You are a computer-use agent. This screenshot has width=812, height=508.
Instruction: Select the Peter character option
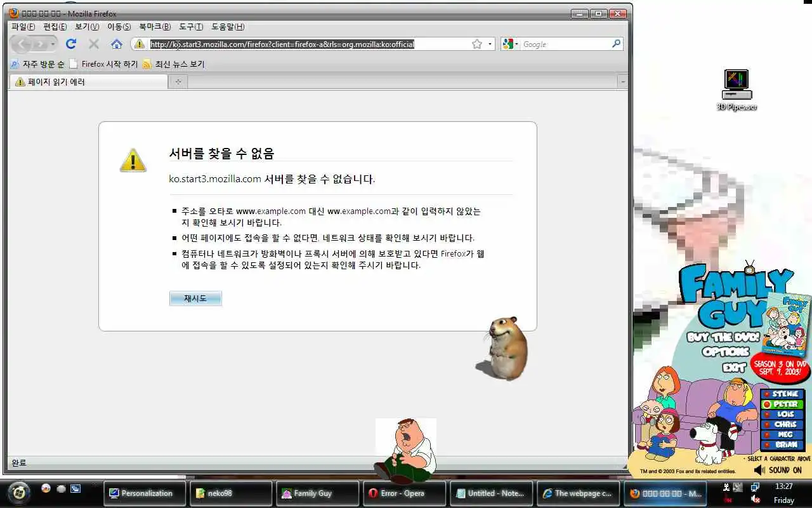(x=782, y=404)
